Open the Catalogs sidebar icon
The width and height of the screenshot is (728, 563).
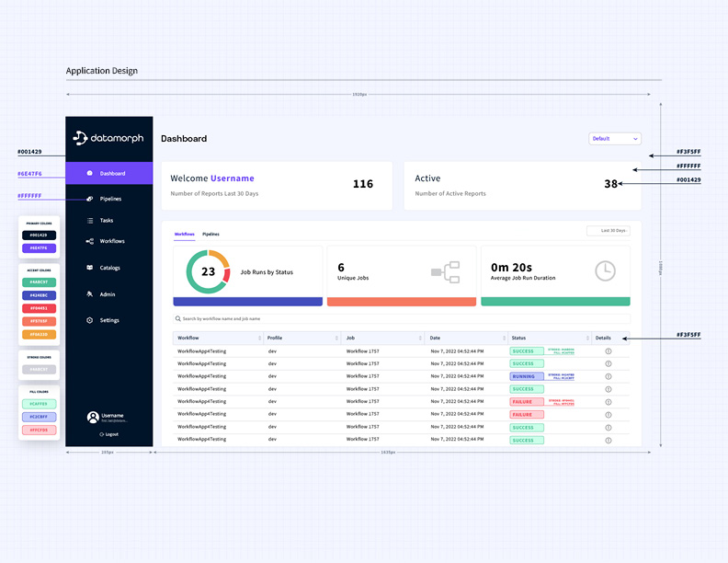[89, 268]
